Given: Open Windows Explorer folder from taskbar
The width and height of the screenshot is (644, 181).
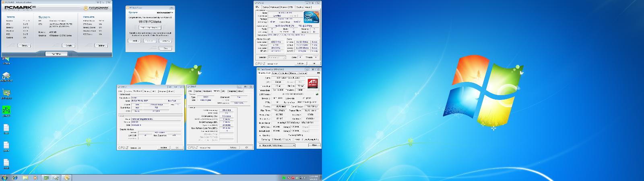Looking at the screenshot, I should click(25, 177).
